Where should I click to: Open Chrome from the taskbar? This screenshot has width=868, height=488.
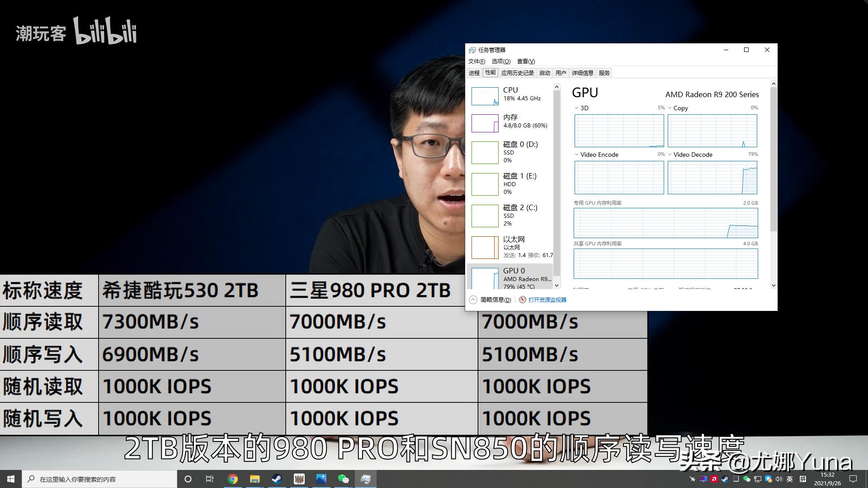pyautogui.click(x=233, y=479)
